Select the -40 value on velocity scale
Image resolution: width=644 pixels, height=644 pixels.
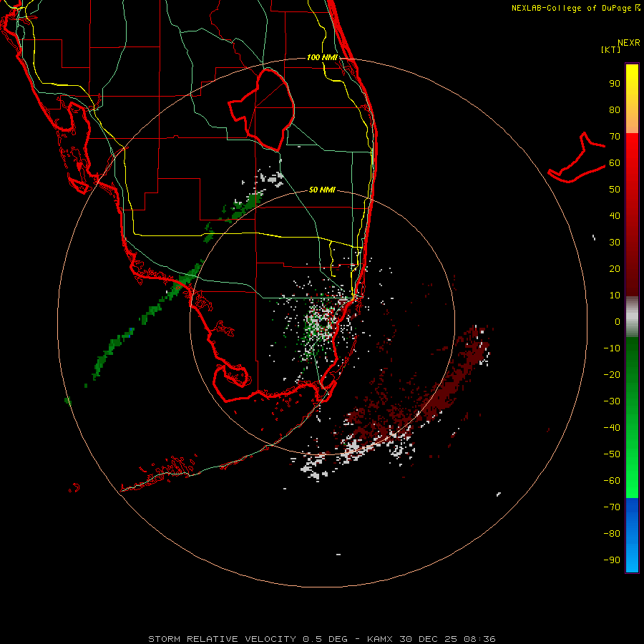coord(612,428)
